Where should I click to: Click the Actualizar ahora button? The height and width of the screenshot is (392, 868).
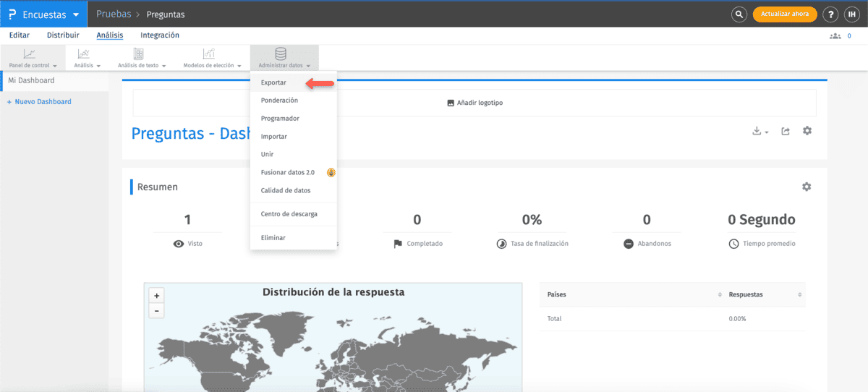pyautogui.click(x=785, y=14)
